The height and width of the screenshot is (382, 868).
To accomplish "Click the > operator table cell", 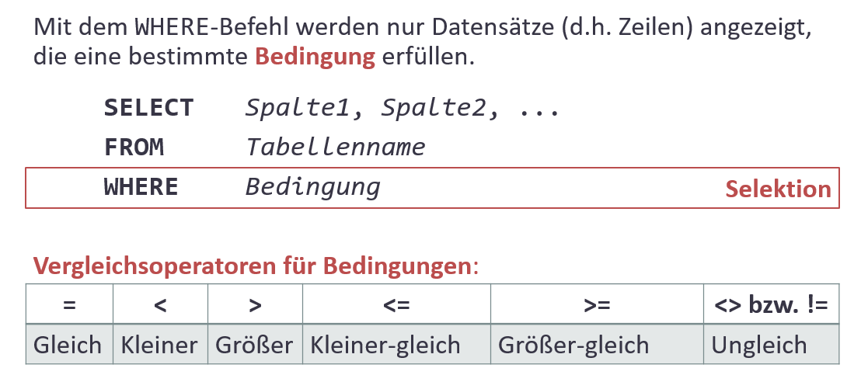I will [x=255, y=304].
